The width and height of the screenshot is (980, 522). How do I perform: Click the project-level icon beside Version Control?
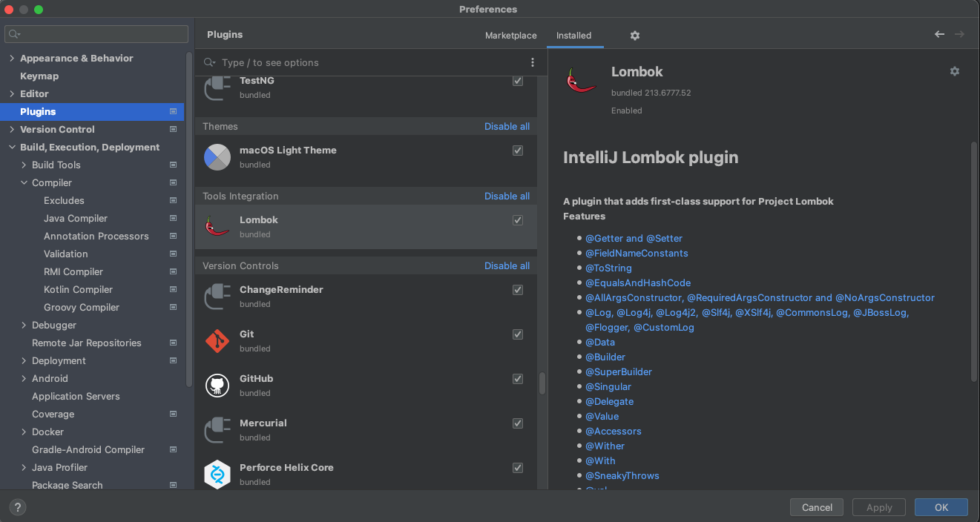coord(173,129)
